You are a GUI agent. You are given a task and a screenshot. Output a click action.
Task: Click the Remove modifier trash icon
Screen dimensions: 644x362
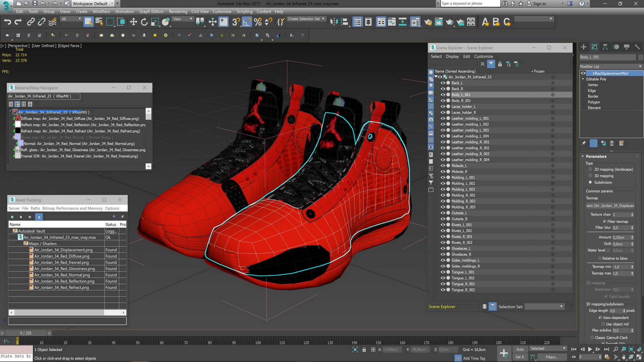click(x=612, y=143)
